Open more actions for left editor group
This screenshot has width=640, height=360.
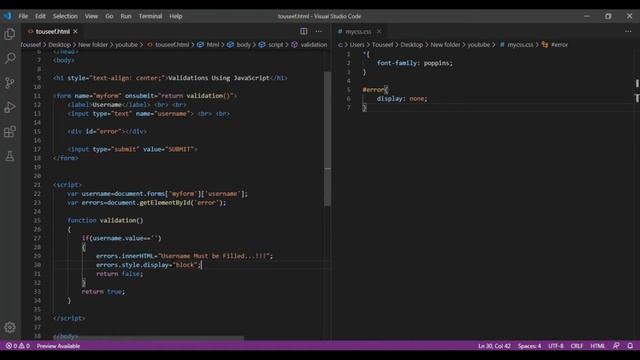(x=319, y=31)
